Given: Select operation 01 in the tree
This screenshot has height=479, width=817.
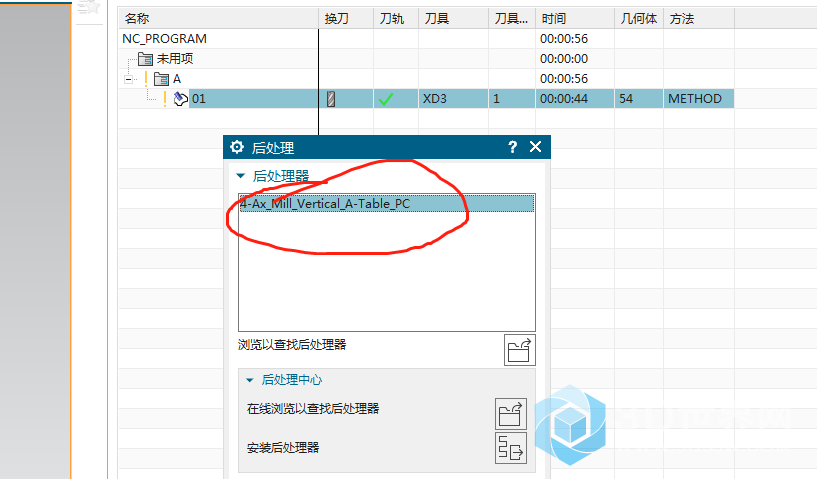Looking at the screenshot, I should pos(199,99).
